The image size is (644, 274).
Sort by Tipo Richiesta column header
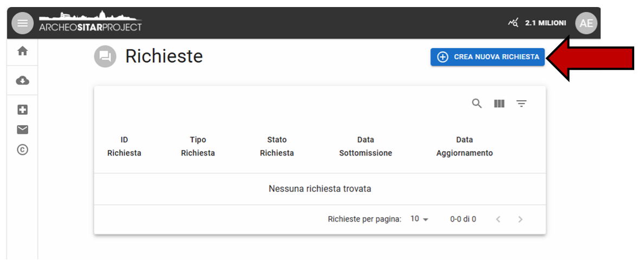click(198, 146)
